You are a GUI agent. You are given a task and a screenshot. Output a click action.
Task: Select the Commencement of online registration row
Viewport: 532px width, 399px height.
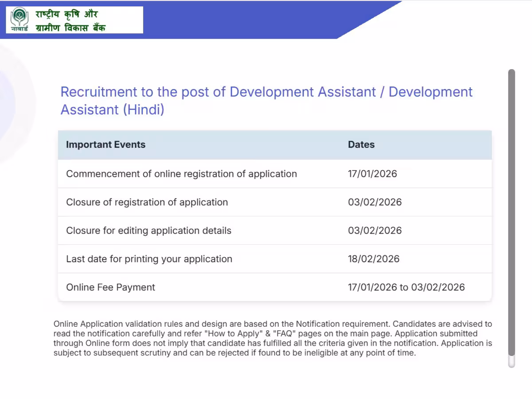pos(181,174)
